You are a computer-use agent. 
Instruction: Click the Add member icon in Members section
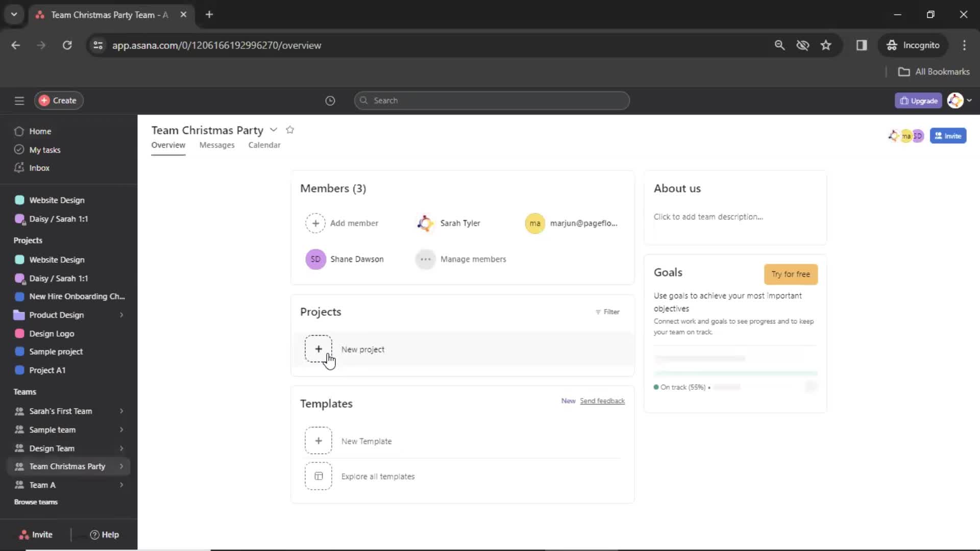[315, 222]
